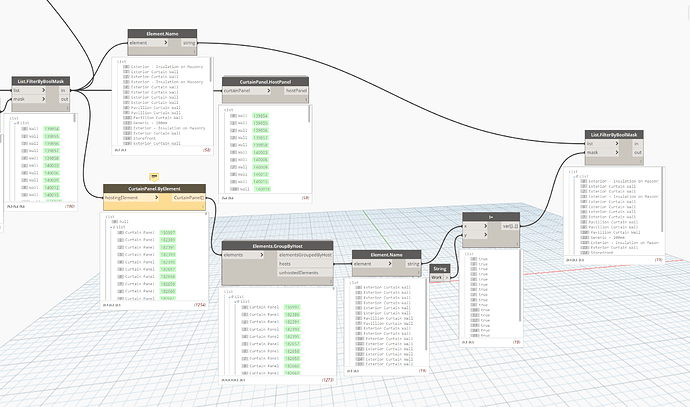Click mask input of FilterByBoolMask fed by != node
Screen dimensions: 690x407
pyautogui.click(x=602, y=152)
